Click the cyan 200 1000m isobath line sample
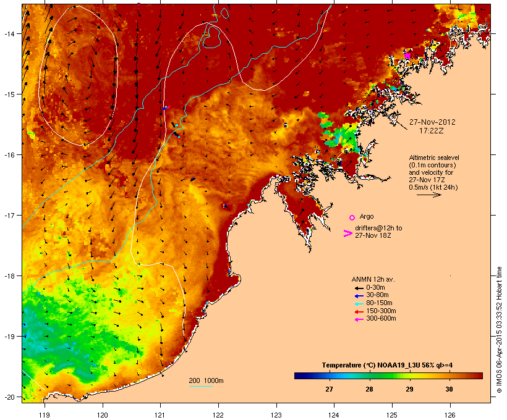 click(x=201, y=386)
